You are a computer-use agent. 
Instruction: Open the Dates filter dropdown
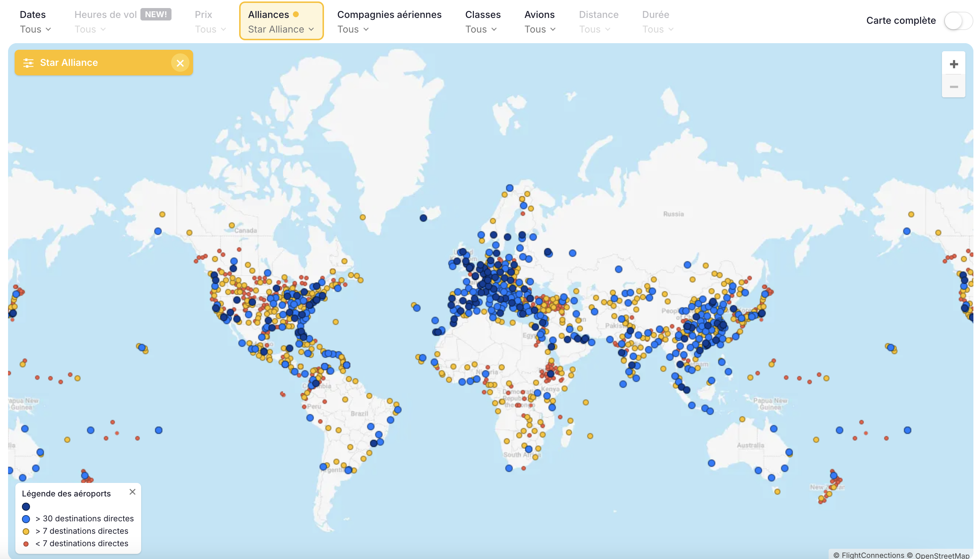pos(35,22)
